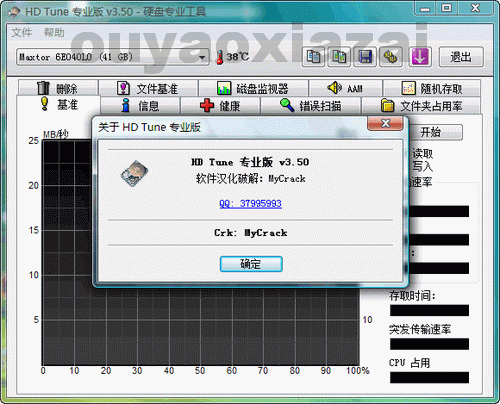
Task: Open the options gear icon
Action: [391, 57]
